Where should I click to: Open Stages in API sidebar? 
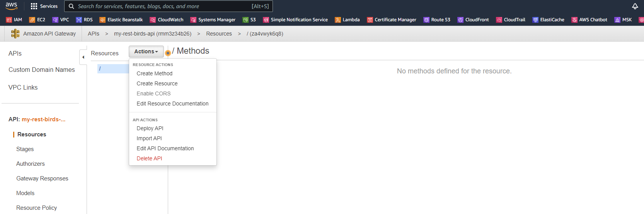click(25, 149)
